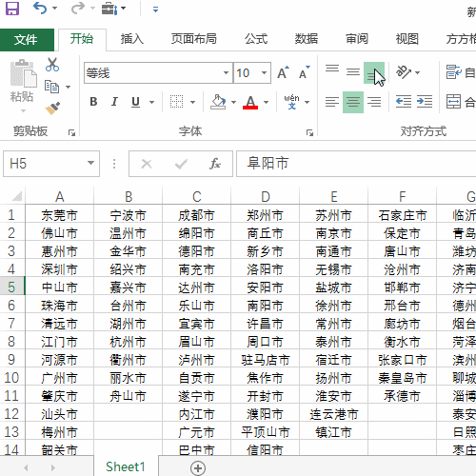Align text left
476x476 pixels.
pos(332,102)
